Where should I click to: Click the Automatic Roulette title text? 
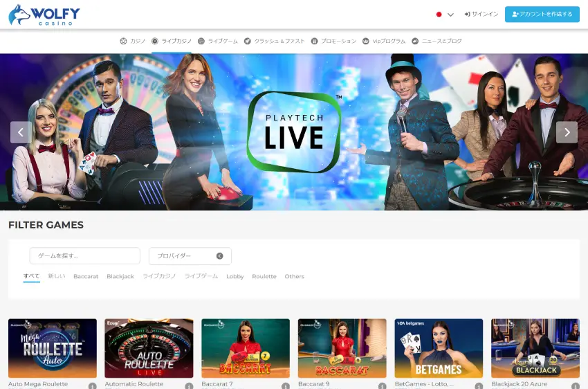point(134,384)
